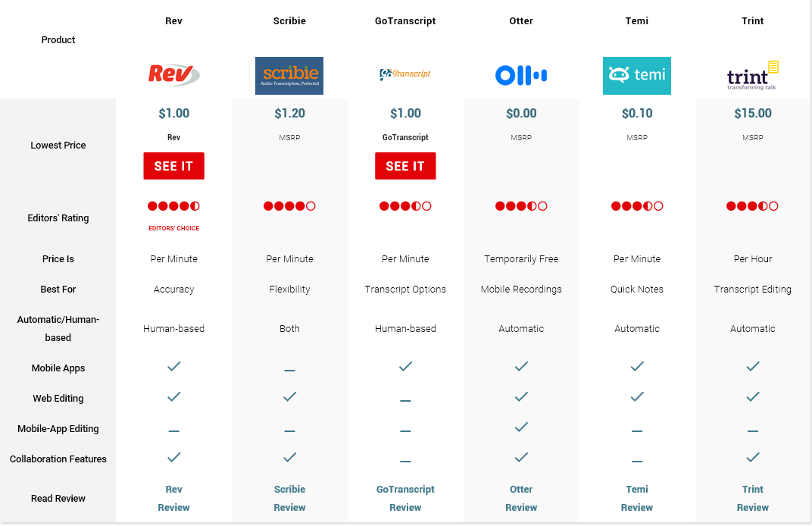The height and width of the screenshot is (526, 812).
Task: Click Rev's Mobile Apps checkmark
Action: 173,366
